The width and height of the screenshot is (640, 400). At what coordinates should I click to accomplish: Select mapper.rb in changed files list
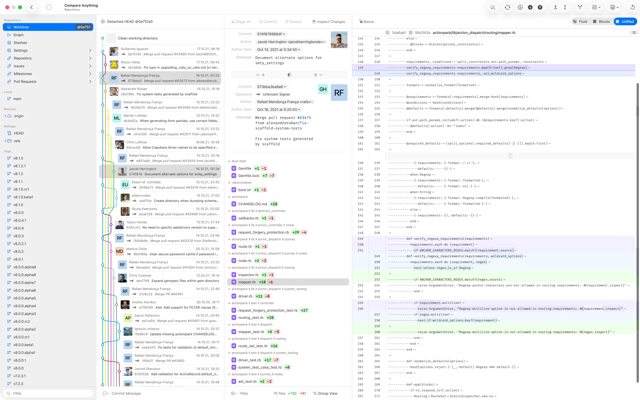(288, 282)
